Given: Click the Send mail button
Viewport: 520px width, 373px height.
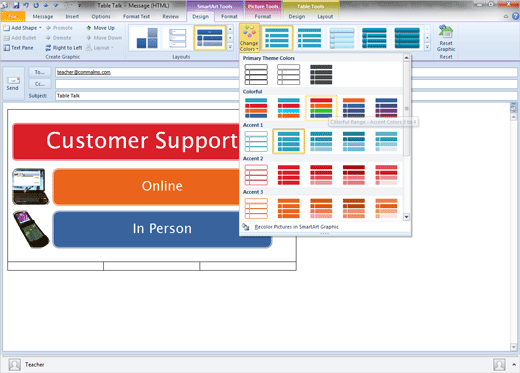Looking at the screenshot, I should click(x=13, y=84).
